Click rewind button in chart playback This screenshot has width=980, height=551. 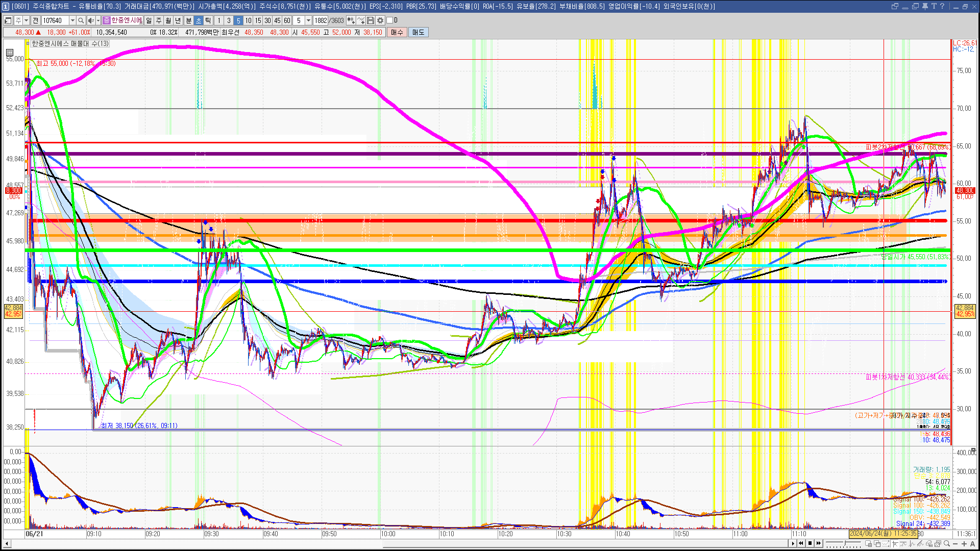point(801,543)
